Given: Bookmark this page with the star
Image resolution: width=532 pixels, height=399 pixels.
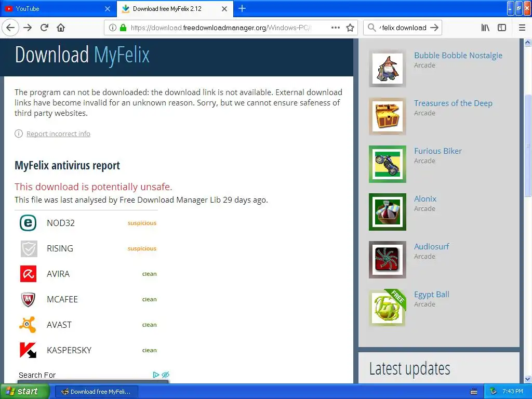Looking at the screenshot, I should click(350, 28).
